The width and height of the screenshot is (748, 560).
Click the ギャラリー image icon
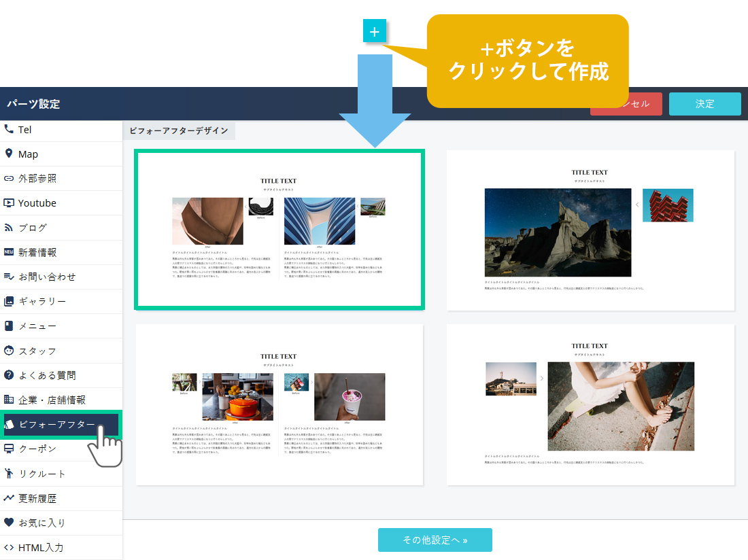[9, 301]
